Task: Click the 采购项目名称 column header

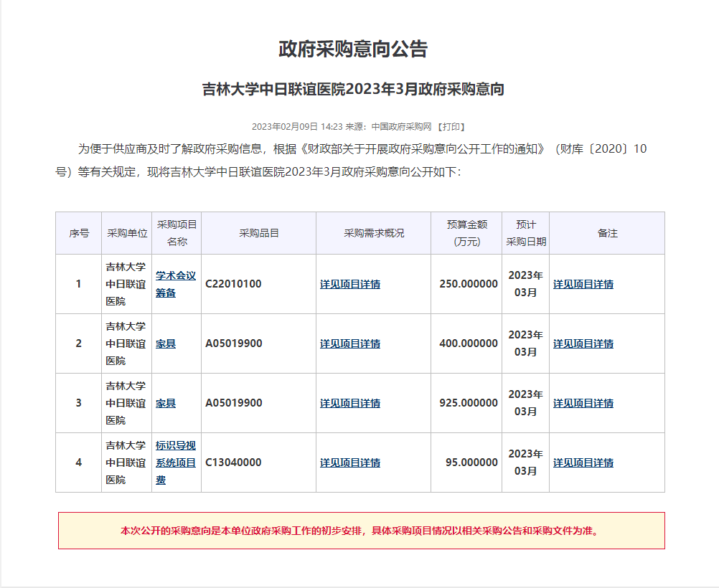Action: tap(177, 233)
